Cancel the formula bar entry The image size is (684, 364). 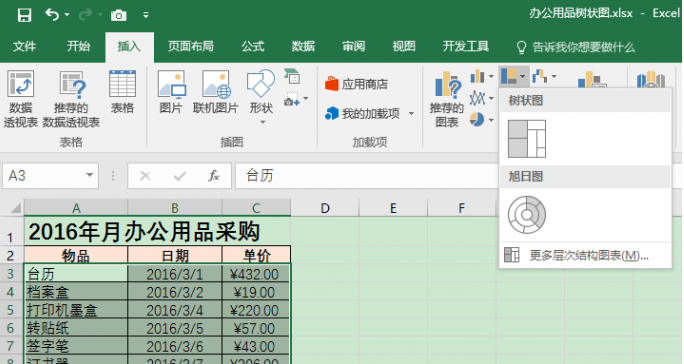[145, 176]
